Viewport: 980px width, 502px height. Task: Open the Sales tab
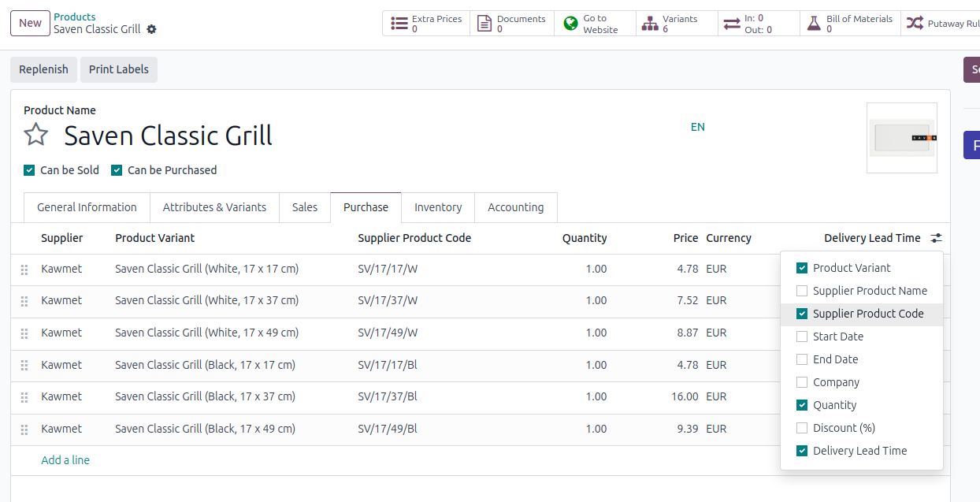click(x=305, y=207)
